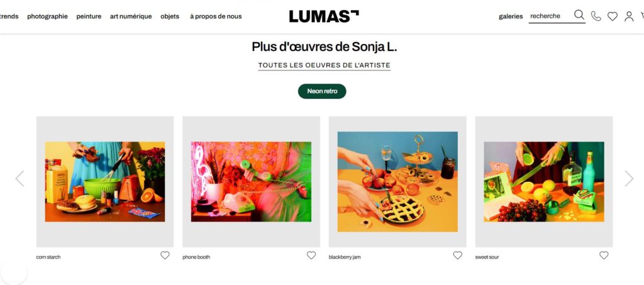Toggle heart on sweet sour artwork
This screenshot has width=644, height=285.
(604, 255)
